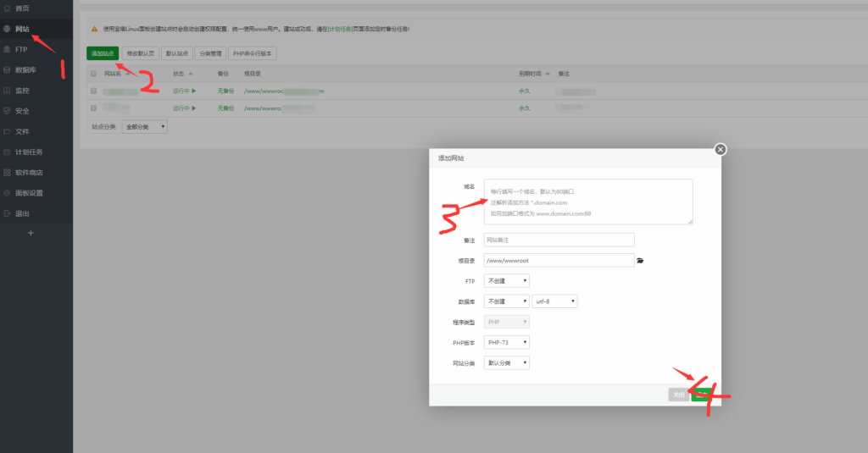Image resolution: width=868 pixels, height=453 pixels.
Task: Click the 文件 files folder icon in sidebar
Action: point(8,131)
